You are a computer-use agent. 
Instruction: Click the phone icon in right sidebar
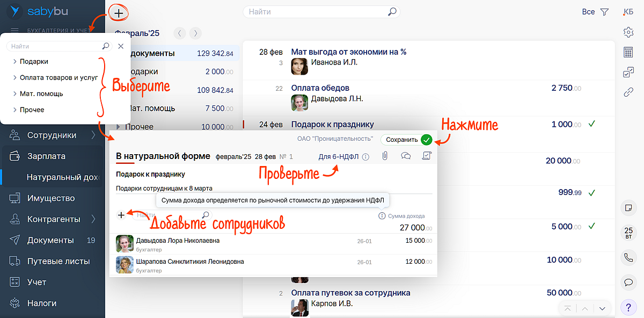click(x=628, y=257)
